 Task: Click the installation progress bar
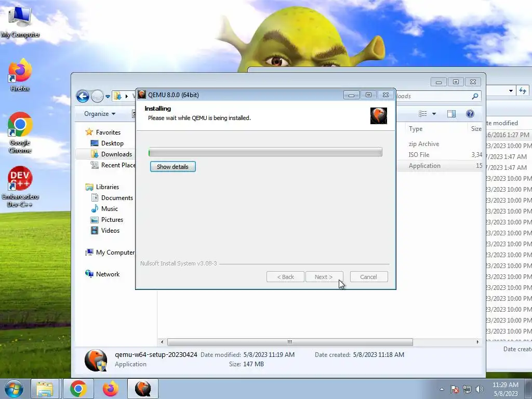pyautogui.click(x=265, y=152)
